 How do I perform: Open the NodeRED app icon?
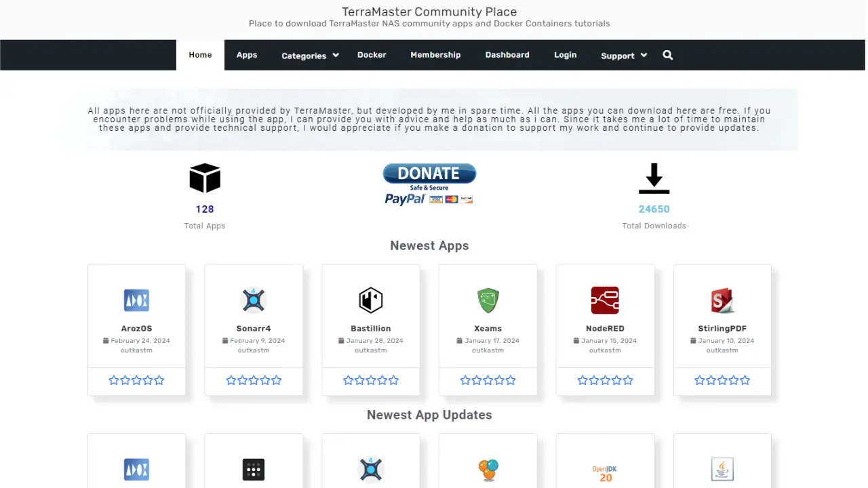(605, 300)
